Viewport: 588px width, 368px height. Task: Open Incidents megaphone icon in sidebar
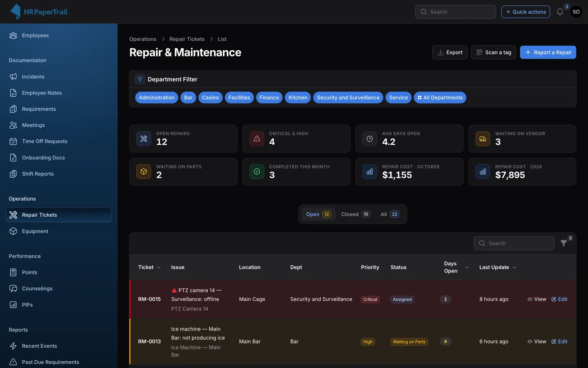pos(13,77)
